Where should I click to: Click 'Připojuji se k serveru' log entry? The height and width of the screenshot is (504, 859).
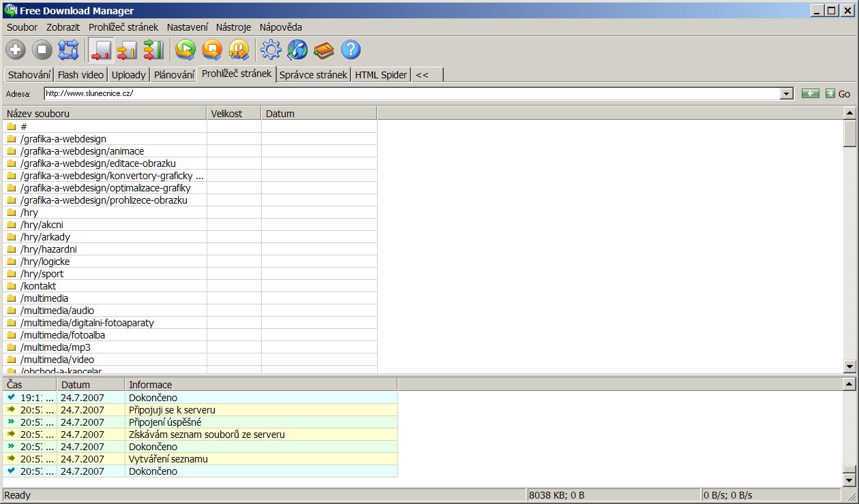point(200,410)
